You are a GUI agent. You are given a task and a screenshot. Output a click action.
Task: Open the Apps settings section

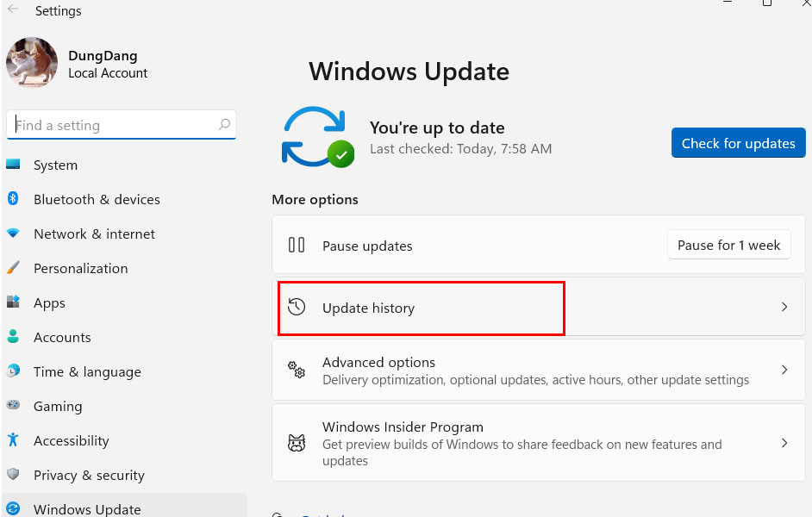pyautogui.click(x=49, y=302)
